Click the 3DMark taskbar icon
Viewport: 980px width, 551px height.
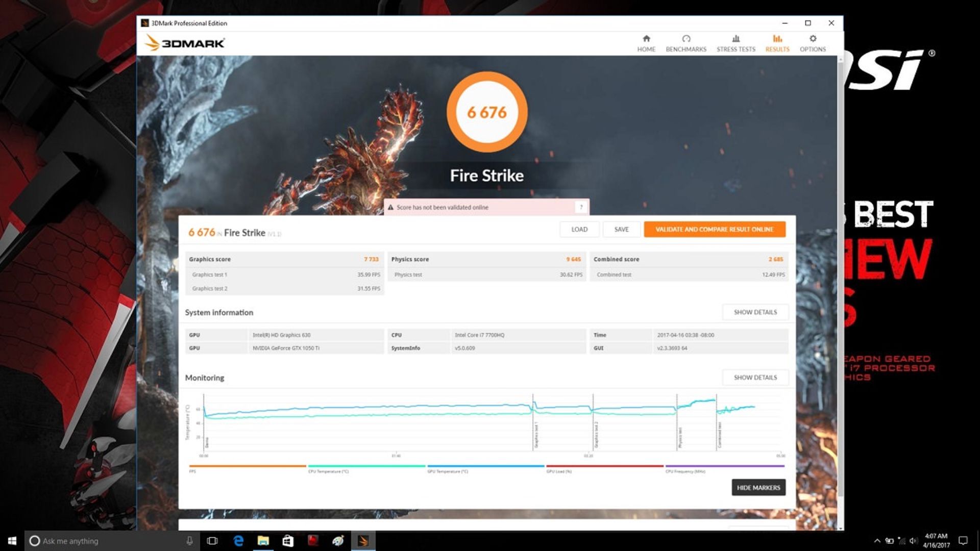(x=363, y=541)
